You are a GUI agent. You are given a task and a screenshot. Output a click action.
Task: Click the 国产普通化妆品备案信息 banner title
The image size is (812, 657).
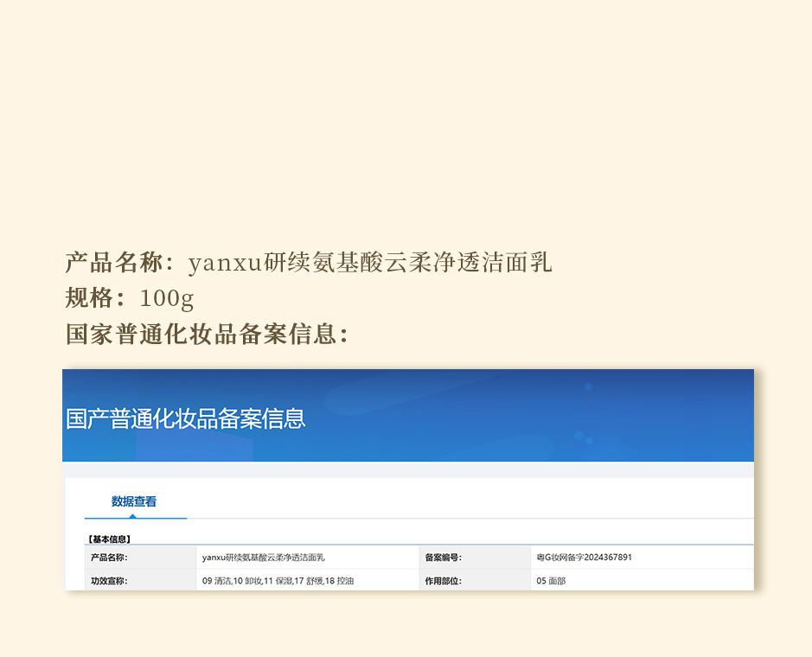186,419
